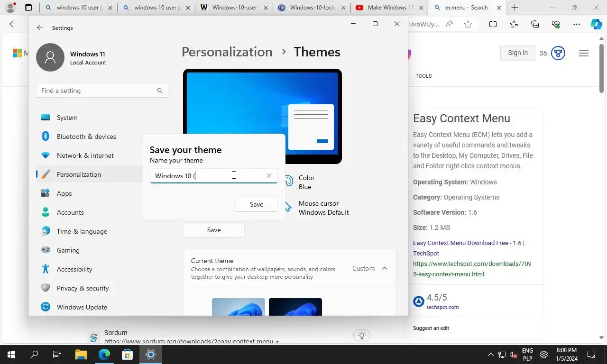Open the techspot.com rating link
607x364 pixels.
[x=442, y=307]
